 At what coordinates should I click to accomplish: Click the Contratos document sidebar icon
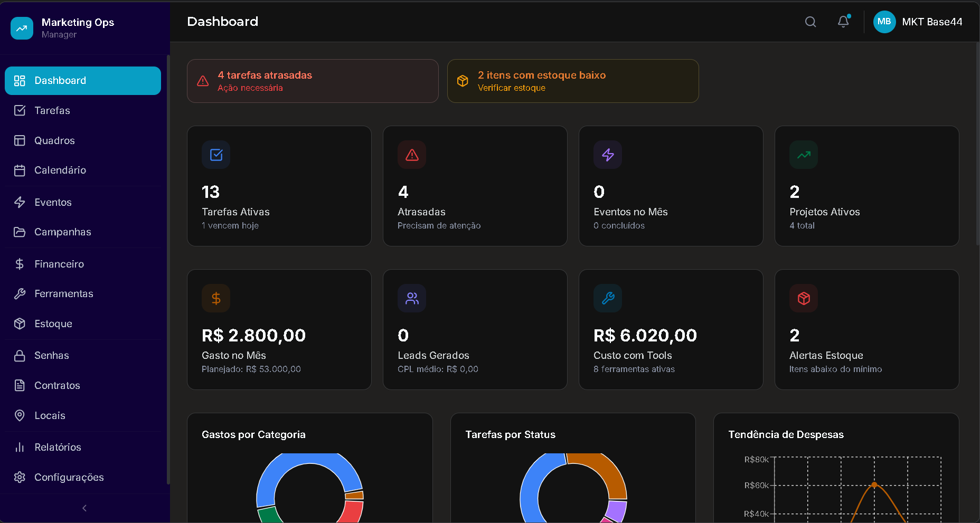pos(20,386)
